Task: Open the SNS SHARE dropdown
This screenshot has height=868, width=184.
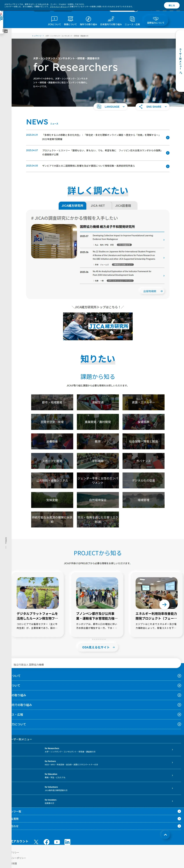Action: (152, 106)
